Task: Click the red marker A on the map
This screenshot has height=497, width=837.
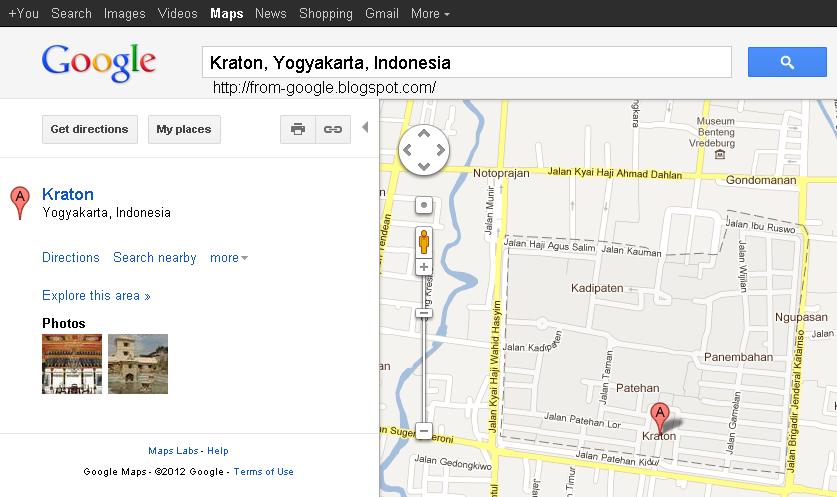Action: (x=660, y=417)
